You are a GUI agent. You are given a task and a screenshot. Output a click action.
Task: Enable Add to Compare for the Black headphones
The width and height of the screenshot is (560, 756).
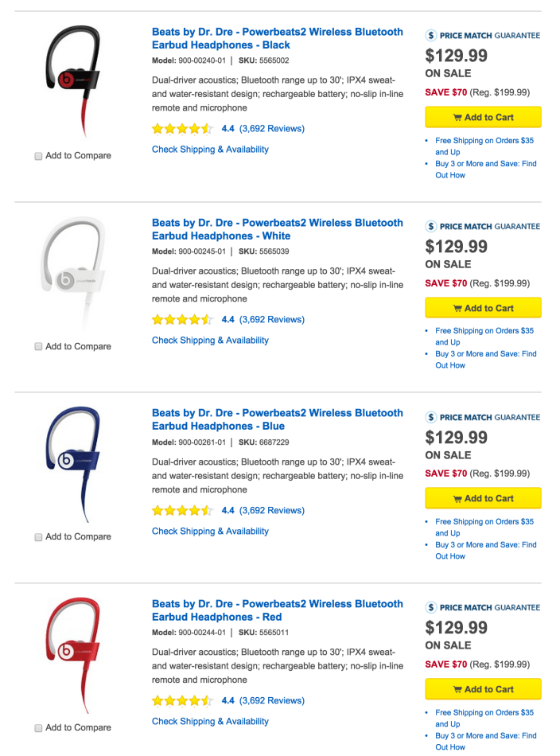[x=37, y=156]
